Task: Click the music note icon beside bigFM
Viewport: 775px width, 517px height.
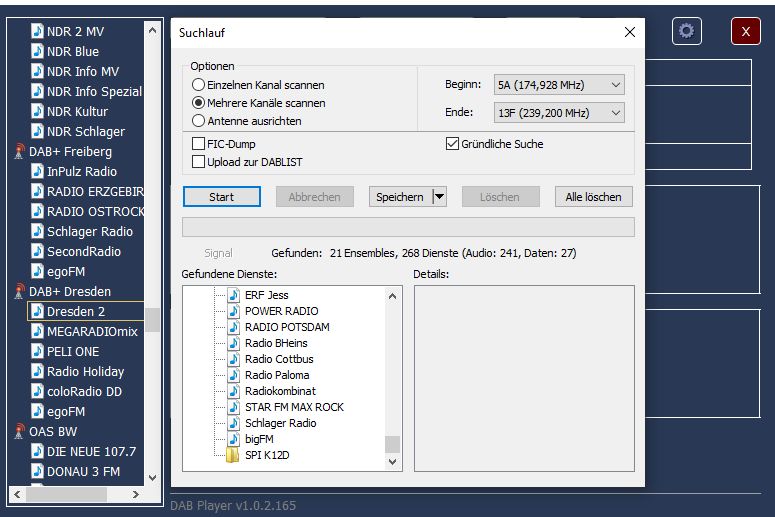Action: (233, 439)
